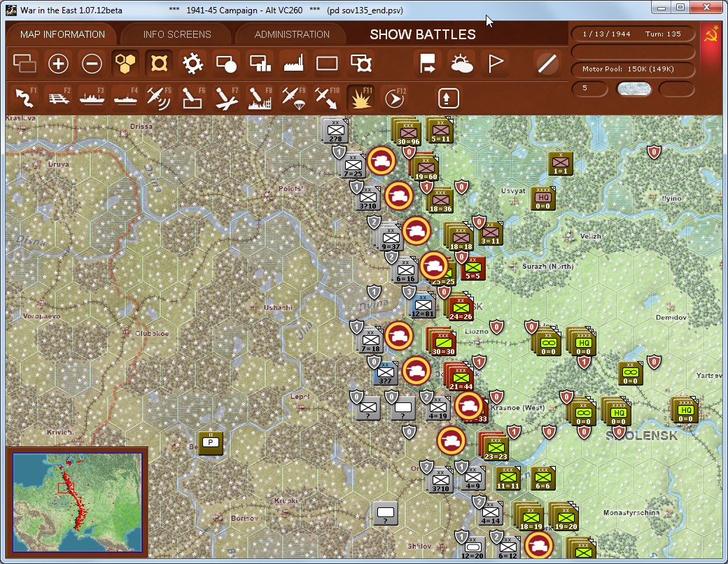The width and height of the screenshot is (728, 564).
Task: Select Air transfer mode F10
Action: (x=327, y=98)
